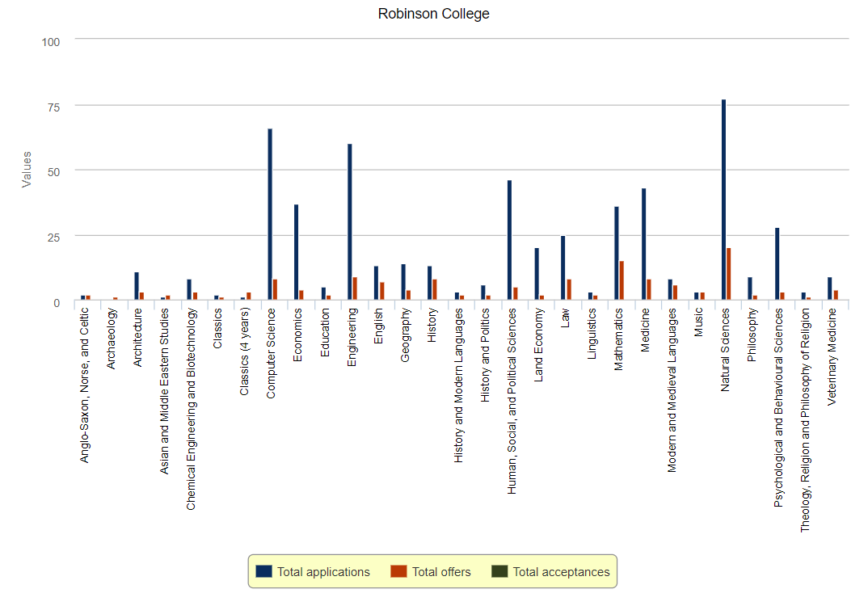The width and height of the screenshot is (868, 606).
Task: Click the orange Total offers swatch
Action: tap(398, 571)
